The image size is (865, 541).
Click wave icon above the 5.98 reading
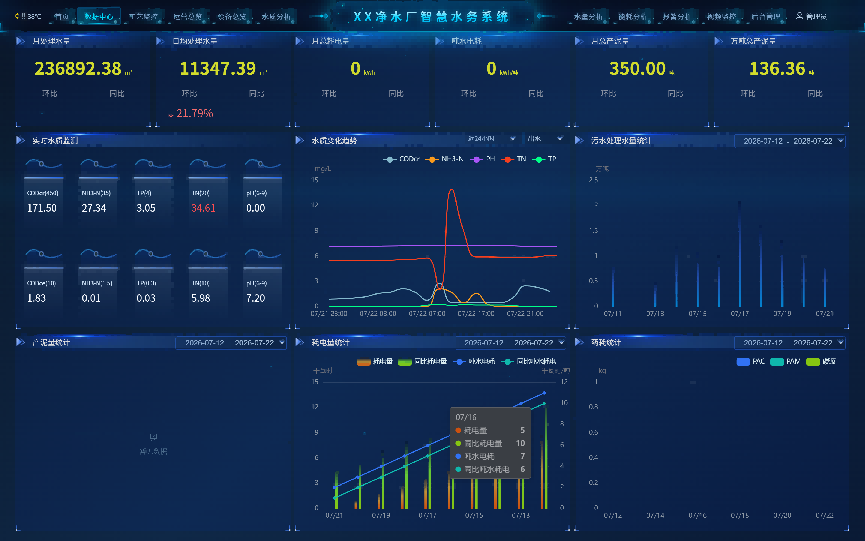(207, 254)
